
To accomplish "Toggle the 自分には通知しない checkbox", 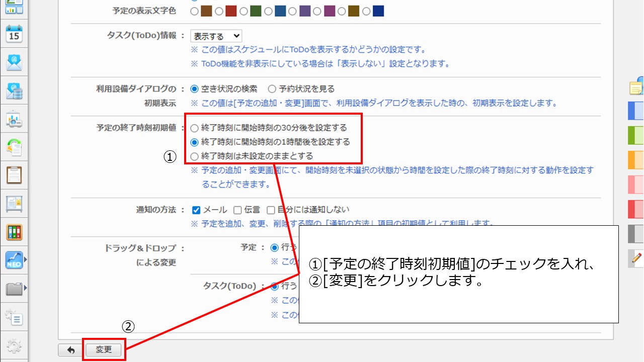I will tap(271, 210).
